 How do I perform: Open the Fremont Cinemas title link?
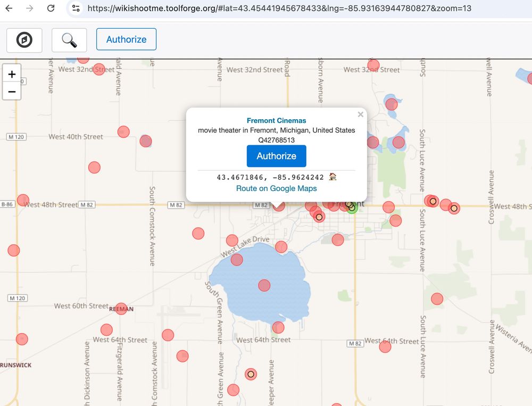pos(276,120)
